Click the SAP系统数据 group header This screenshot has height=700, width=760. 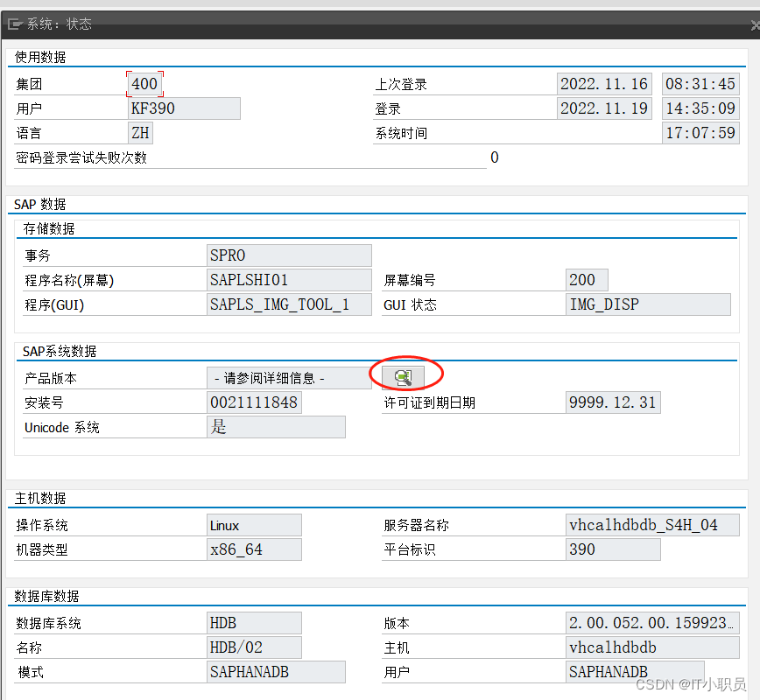[x=60, y=351]
